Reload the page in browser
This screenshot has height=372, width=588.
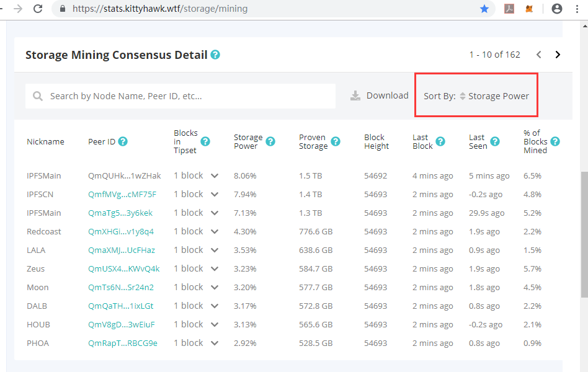coord(38,9)
